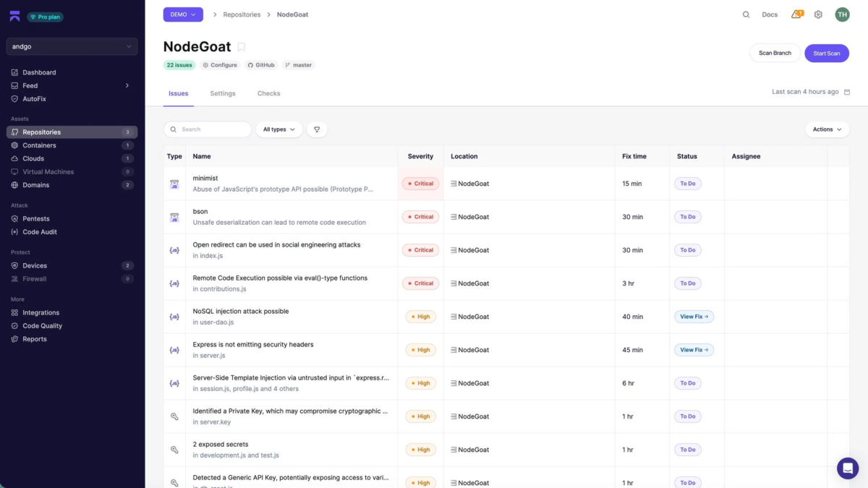The height and width of the screenshot is (488, 868).
Task: Click the NoSQL injection JS type icon
Action: 174,317
